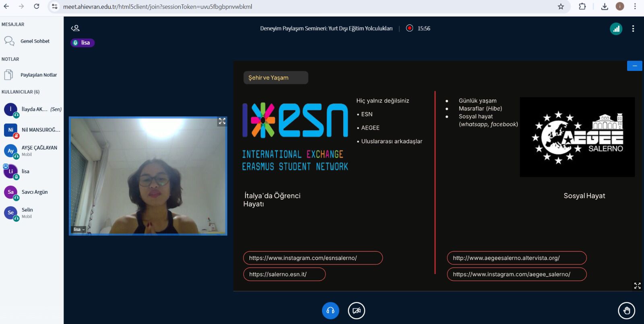The width and height of the screenshot is (644, 324).
Task: Expand lisa webcam name dropdown
Action: (79, 229)
